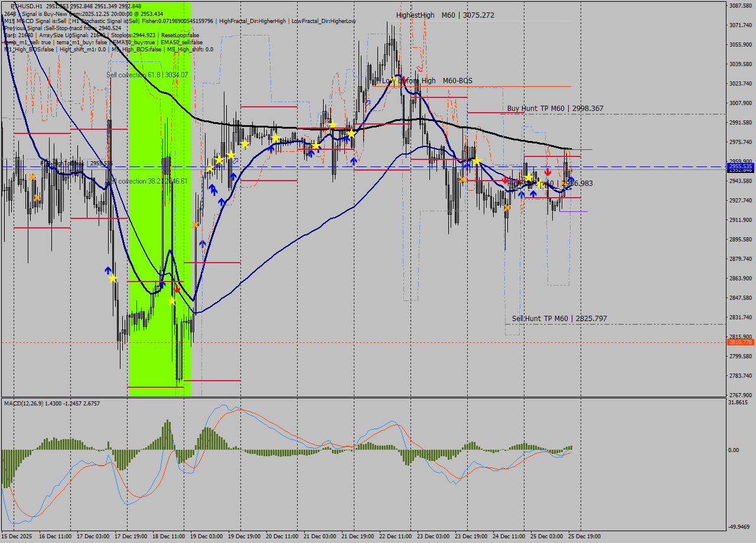The image size is (756, 543).
Task: Select the red down-arrow at the 17 Dec low
Action: pyautogui.click(x=177, y=289)
